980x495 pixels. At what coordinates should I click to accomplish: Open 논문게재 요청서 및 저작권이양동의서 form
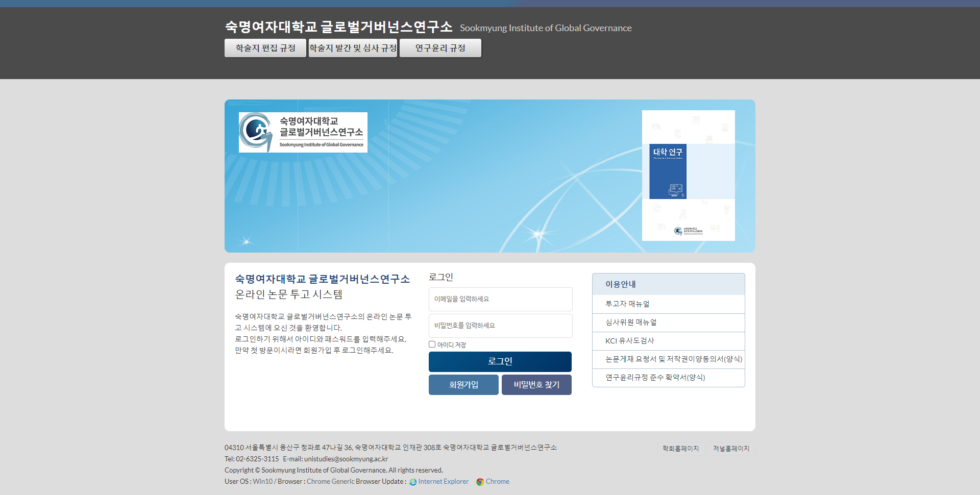669,359
